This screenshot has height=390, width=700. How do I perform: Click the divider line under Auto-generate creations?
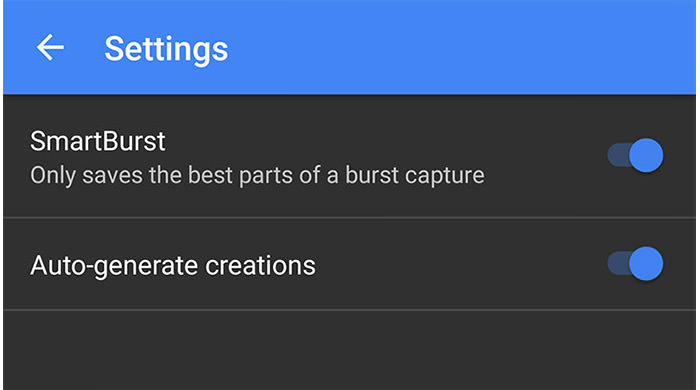(x=349, y=309)
